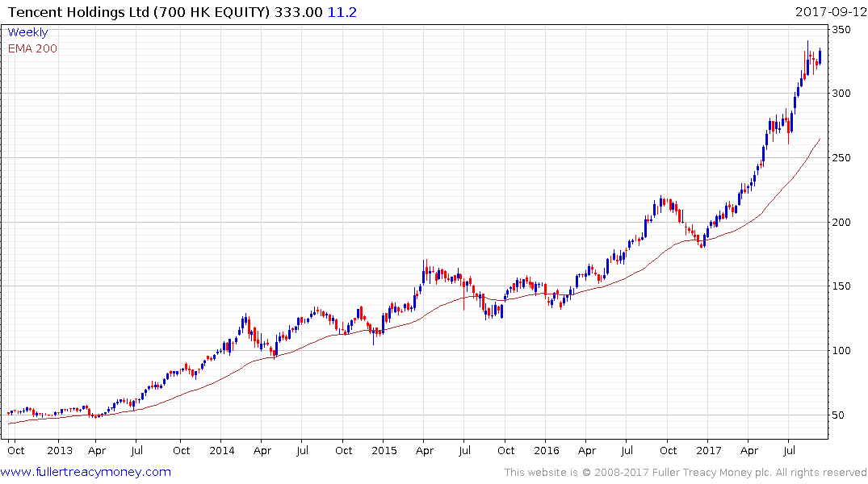868x484 pixels.
Task: Select the last price value 333.00
Action: click(x=299, y=12)
